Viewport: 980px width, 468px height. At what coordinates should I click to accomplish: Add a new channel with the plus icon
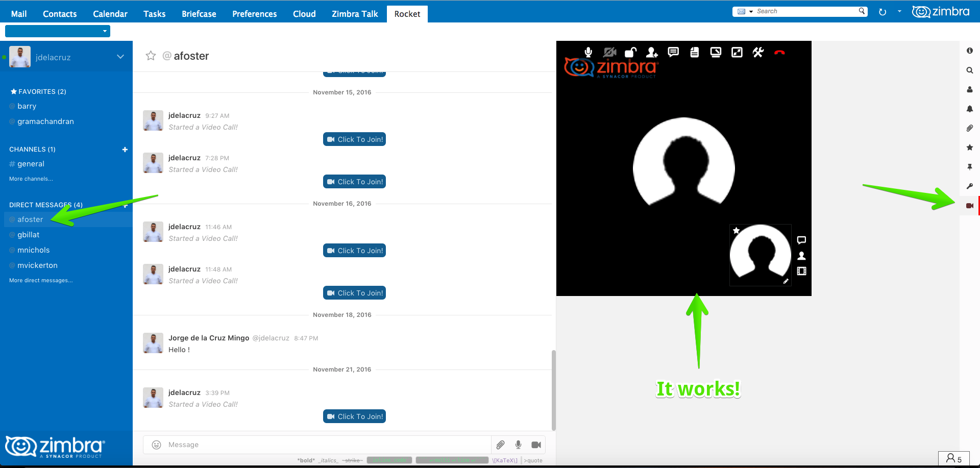point(125,150)
